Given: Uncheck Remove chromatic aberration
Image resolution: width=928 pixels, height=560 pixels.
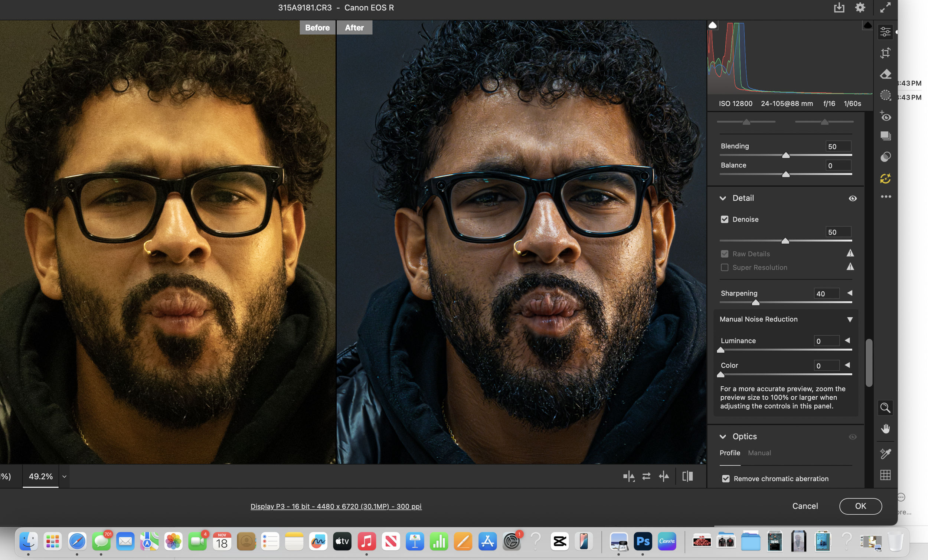Looking at the screenshot, I should (x=725, y=479).
